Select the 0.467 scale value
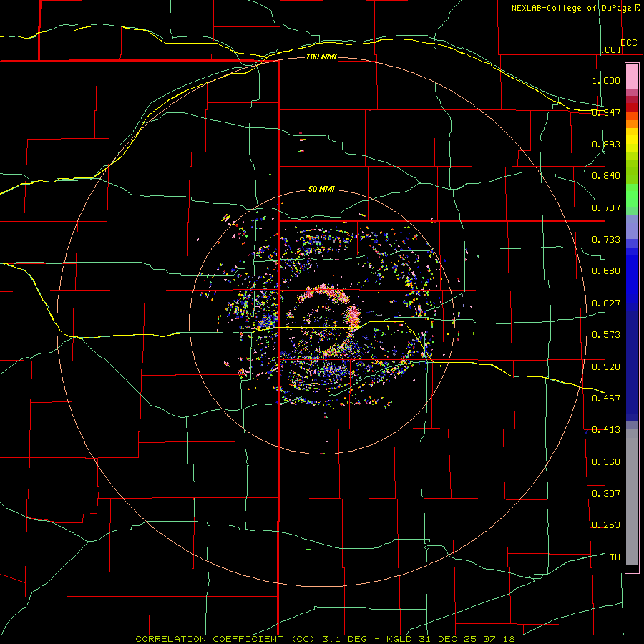644x644 pixels. [606, 399]
